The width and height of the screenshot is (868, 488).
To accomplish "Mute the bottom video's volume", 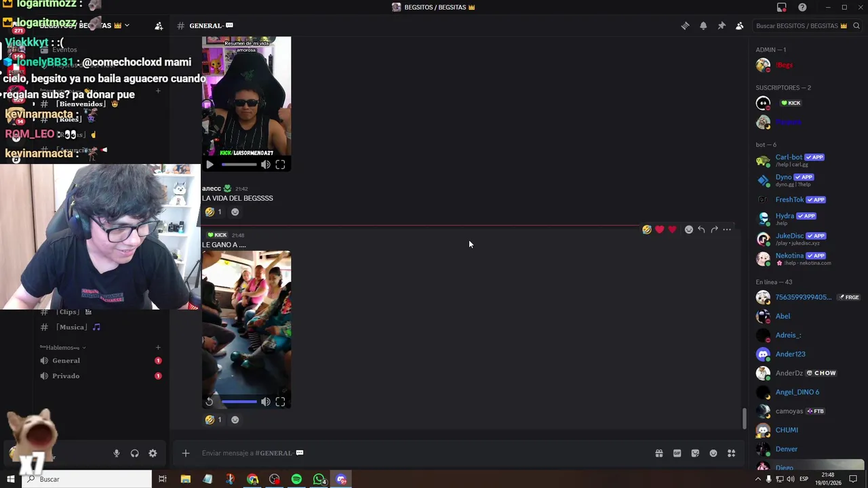I will pyautogui.click(x=266, y=402).
